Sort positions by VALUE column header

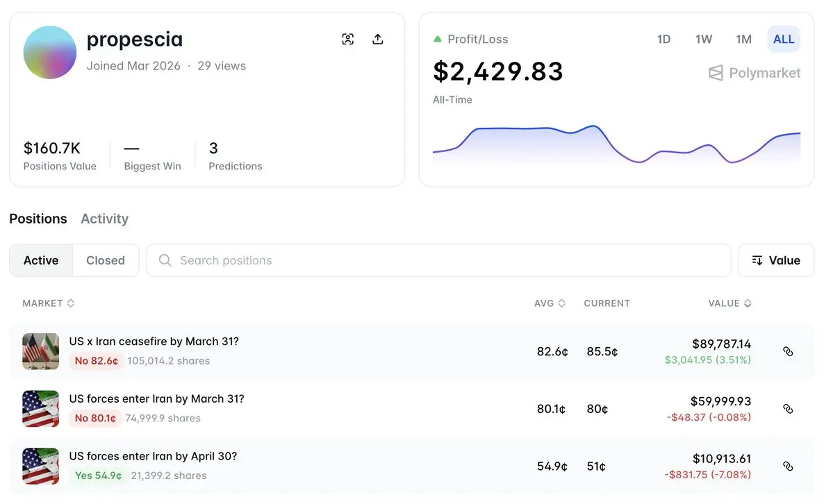729,303
